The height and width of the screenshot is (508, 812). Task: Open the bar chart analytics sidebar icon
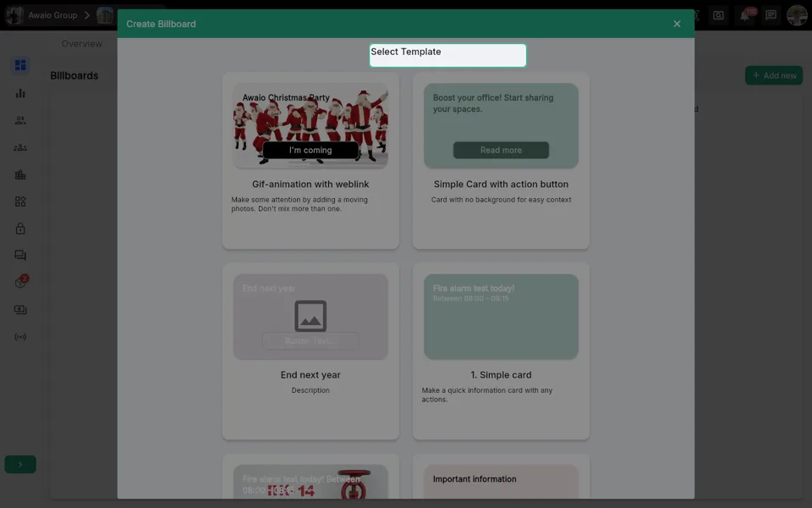click(20, 93)
